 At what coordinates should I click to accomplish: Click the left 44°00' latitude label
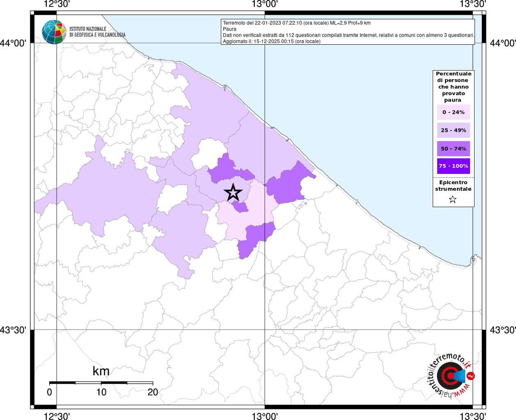14,43
